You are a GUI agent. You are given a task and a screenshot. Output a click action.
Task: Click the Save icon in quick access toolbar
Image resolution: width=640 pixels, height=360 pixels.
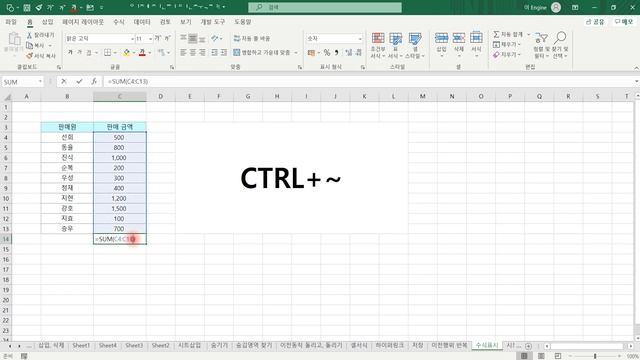point(27,7)
